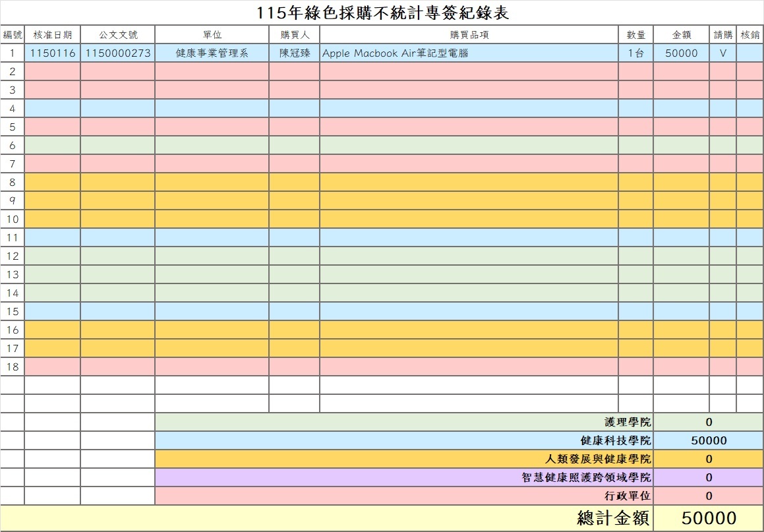Click the '核銷' header cell
Screen dimensions: 764x532
click(x=749, y=34)
